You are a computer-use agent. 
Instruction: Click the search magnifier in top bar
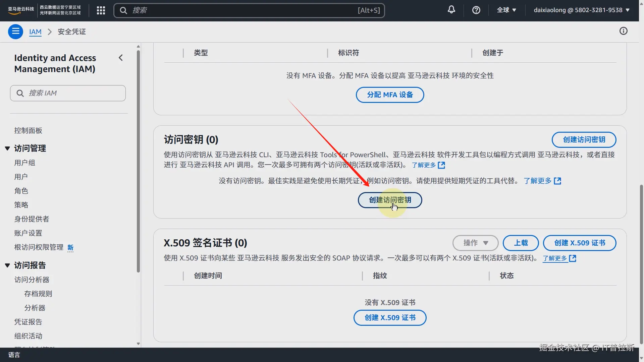(x=123, y=10)
